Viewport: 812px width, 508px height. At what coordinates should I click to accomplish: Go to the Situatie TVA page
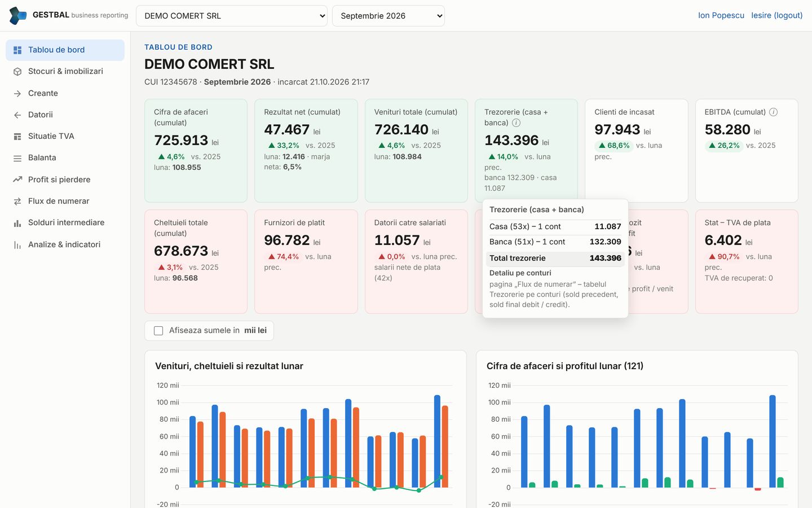[x=65, y=137]
